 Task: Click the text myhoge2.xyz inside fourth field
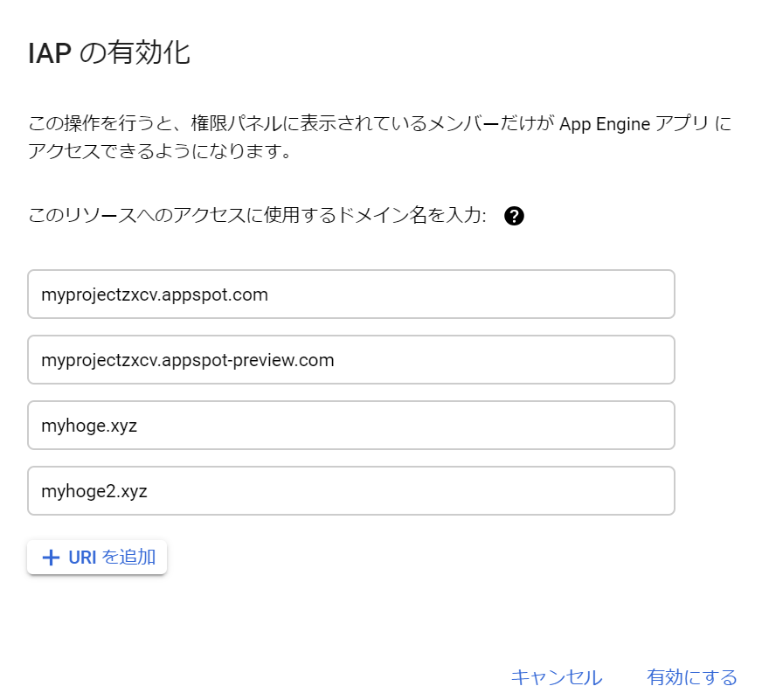point(94,491)
